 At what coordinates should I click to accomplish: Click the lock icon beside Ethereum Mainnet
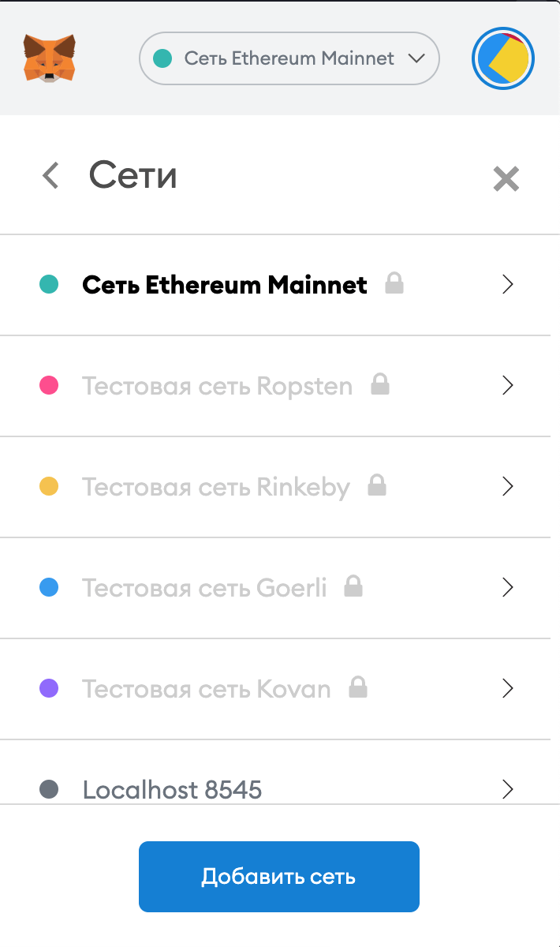click(x=394, y=283)
